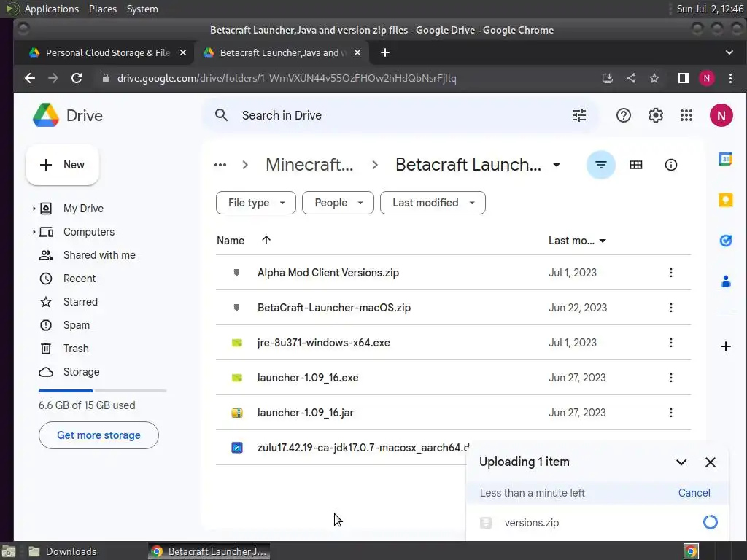The width and height of the screenshot is (747, 560).
Task: Open Drive Help question mark icon
Action: (x=623, y=115)
